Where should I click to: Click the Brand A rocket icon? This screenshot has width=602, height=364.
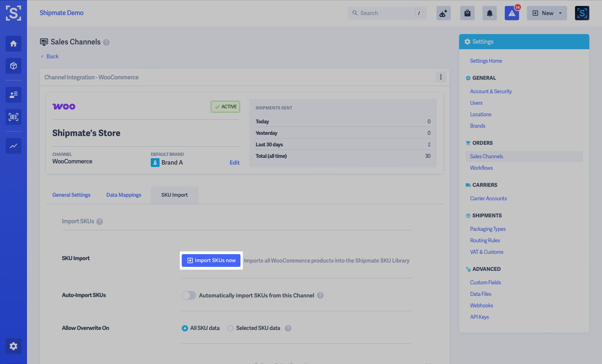[x=155, y=163]
